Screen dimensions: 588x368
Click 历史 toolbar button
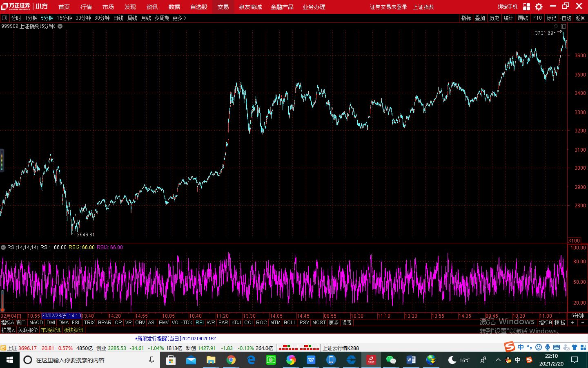pos(494,18)
